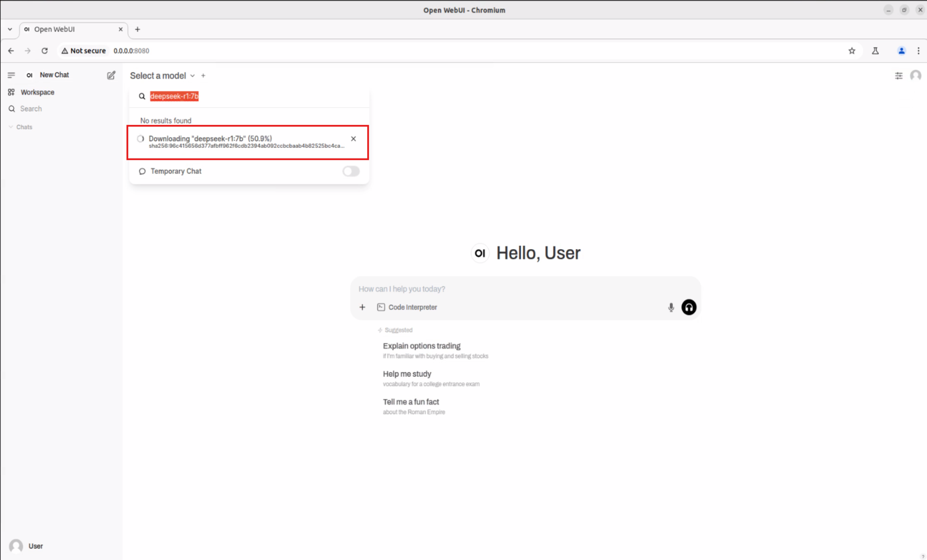Choose the Tell me a fun fact prompt

pos(411,402)
